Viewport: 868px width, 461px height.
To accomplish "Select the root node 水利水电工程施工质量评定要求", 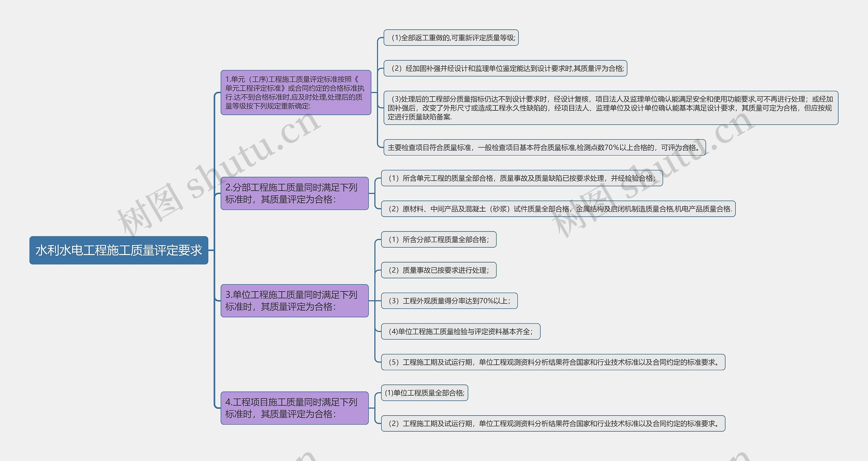I will [x=119, y=250].
